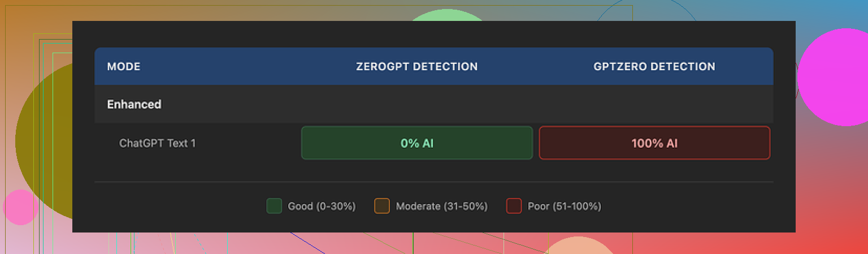Click the small pink circle at bottom left
Viewport: 868px width, 254px height.
20,207
